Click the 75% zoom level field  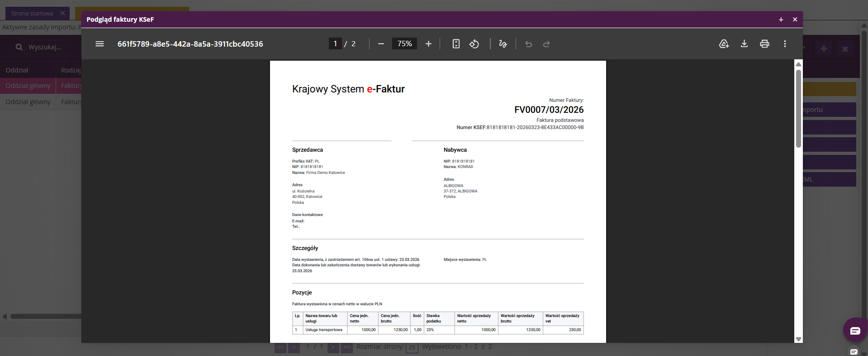tap(404, 44)
